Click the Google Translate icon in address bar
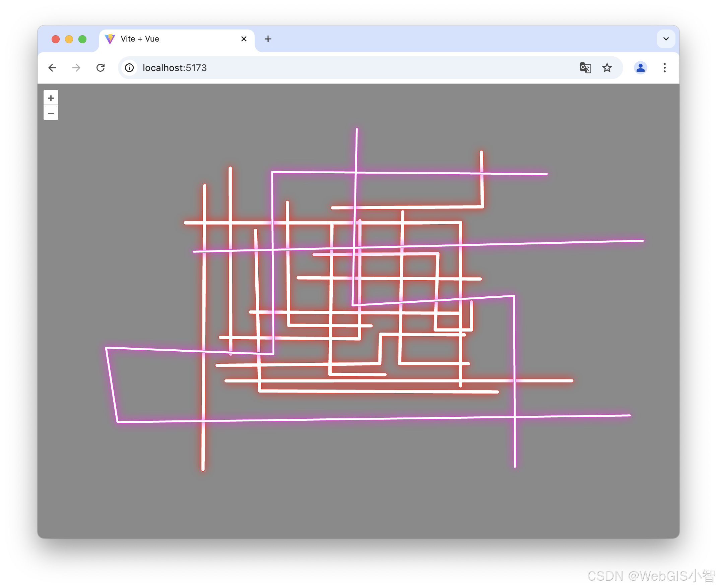 coord(585,68)
